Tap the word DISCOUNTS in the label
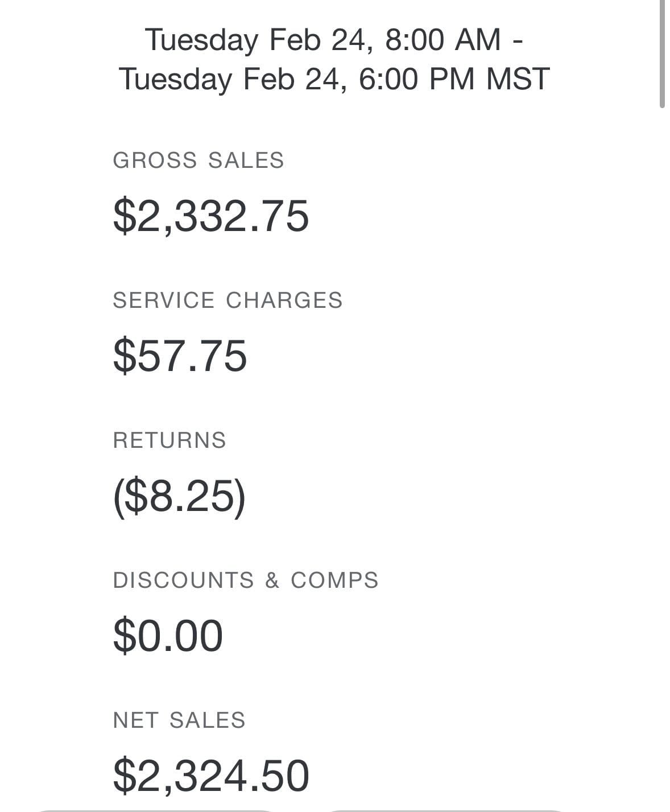Screen dimensions: 670x812 point(183,580)
